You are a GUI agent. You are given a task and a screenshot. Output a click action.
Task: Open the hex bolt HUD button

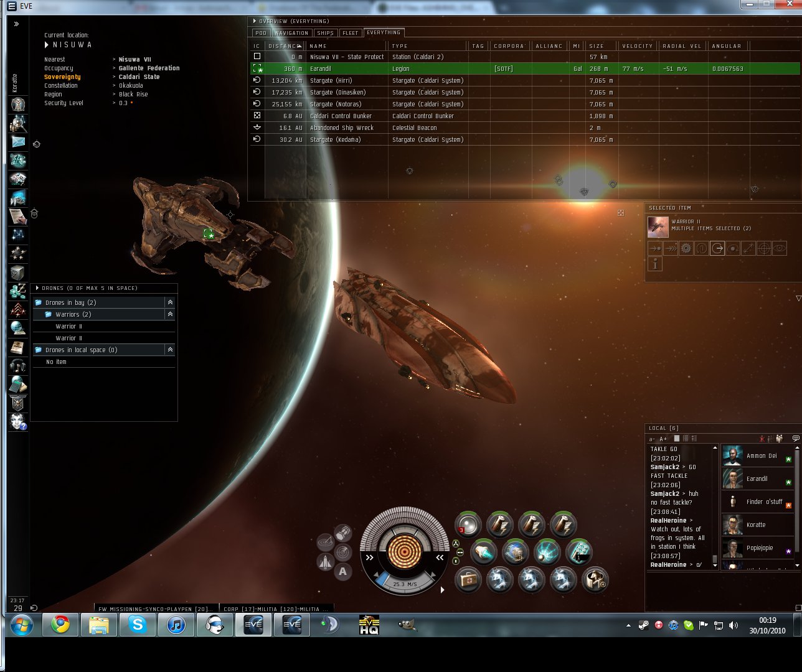(343, 533)
